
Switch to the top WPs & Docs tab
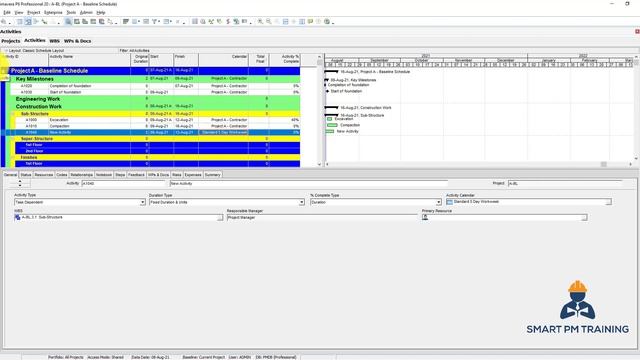point(78,41)
